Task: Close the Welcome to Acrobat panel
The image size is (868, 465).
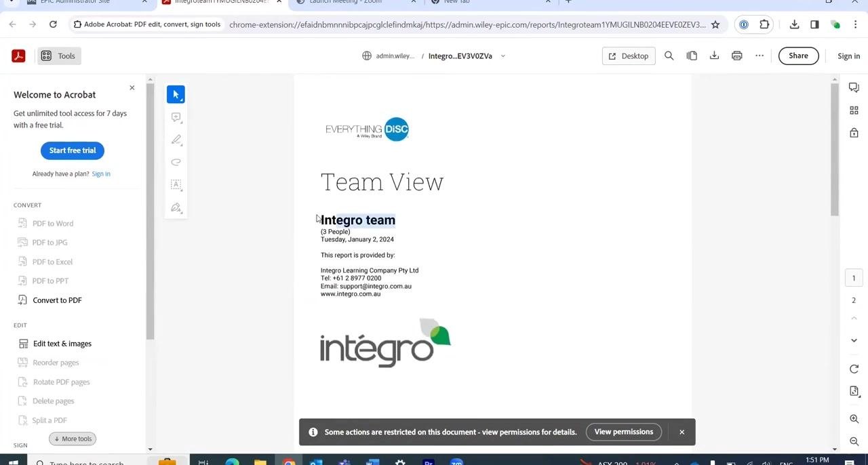Action: tap(132, 87)
